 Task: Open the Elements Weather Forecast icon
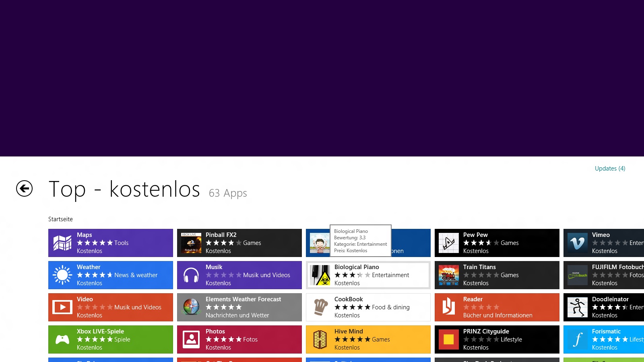coord(191,307)
